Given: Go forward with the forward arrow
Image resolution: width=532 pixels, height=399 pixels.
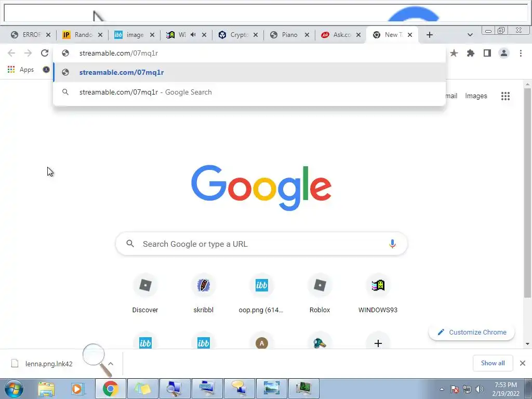Looking at the screenshot, I should 28,53.
